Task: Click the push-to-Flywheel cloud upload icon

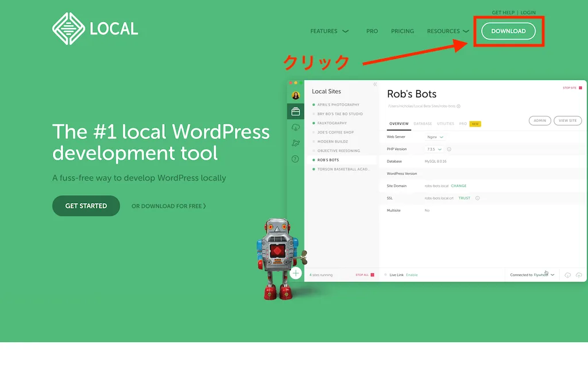Action: click(x=579, y=275)
